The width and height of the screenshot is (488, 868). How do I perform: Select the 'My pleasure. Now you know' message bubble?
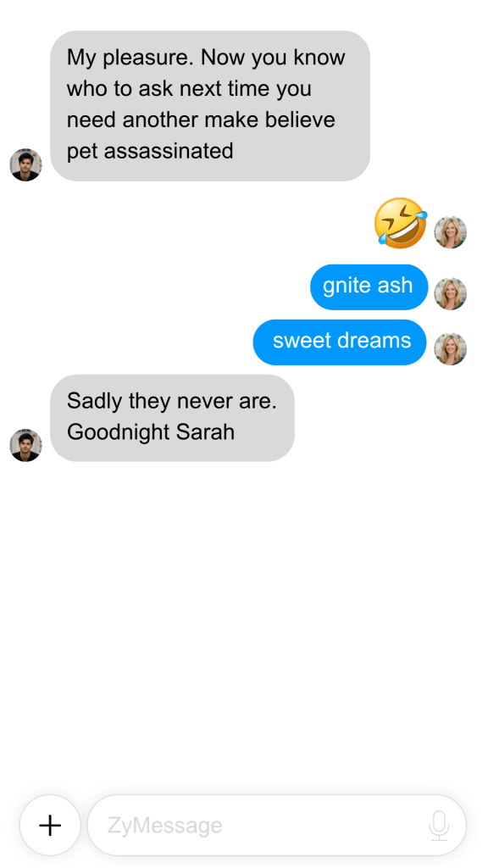pos(210,106)
